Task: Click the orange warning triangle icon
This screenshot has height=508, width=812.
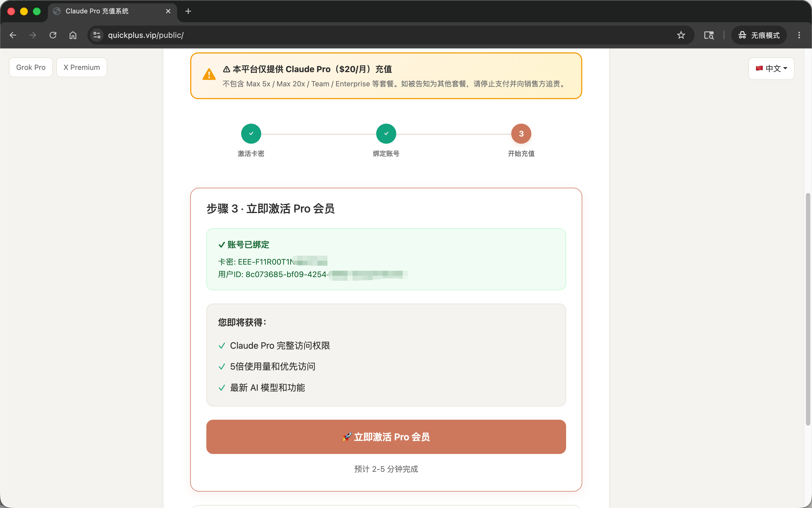Action: (x=209, y=75)
